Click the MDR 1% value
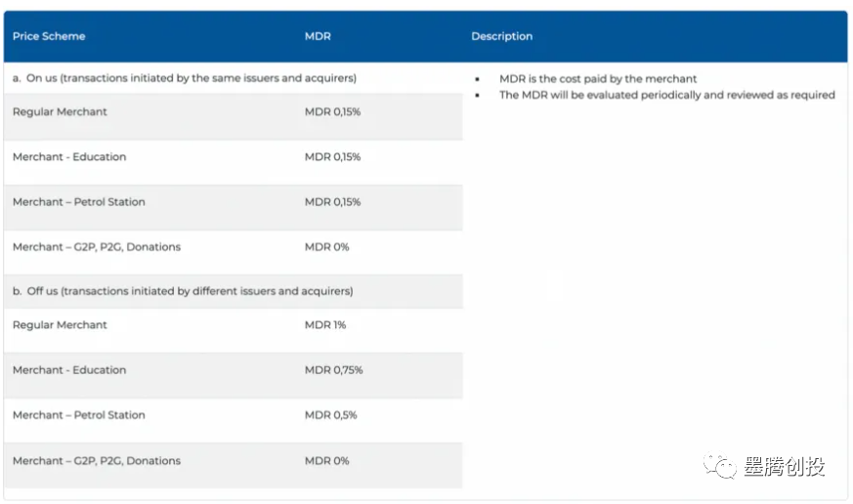Screen dimensions: 853x504 point(325,324)
